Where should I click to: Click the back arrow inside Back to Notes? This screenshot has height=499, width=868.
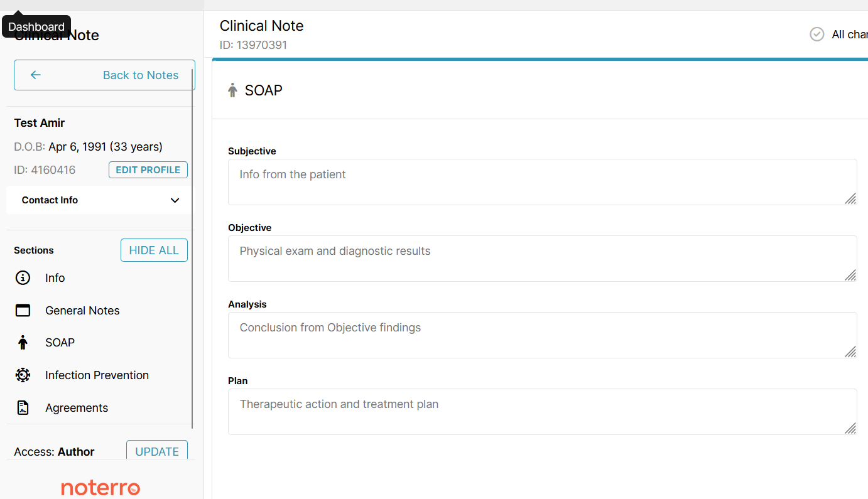36,75
